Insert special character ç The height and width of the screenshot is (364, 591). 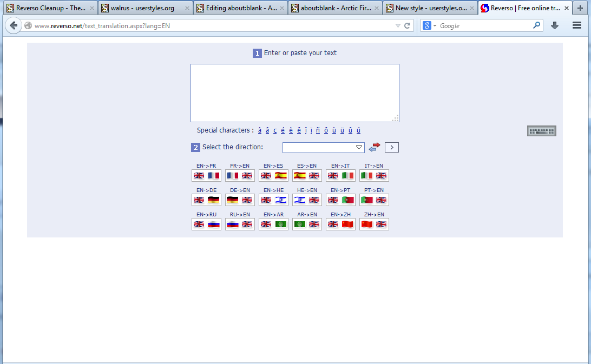pos(275,130)
